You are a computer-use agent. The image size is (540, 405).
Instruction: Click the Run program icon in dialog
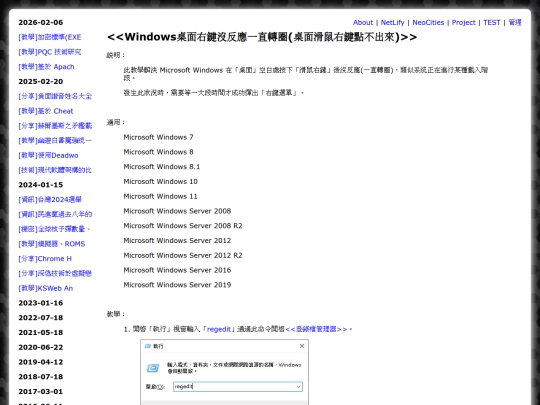pyautogui.click(x=153, y=368)
